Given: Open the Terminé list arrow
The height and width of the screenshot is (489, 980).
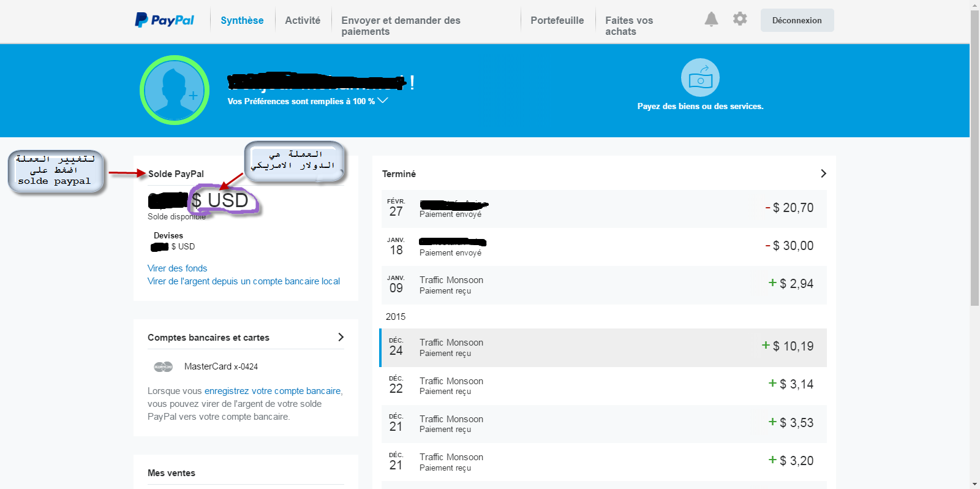Looking at the screenshot, I should 823,173.
